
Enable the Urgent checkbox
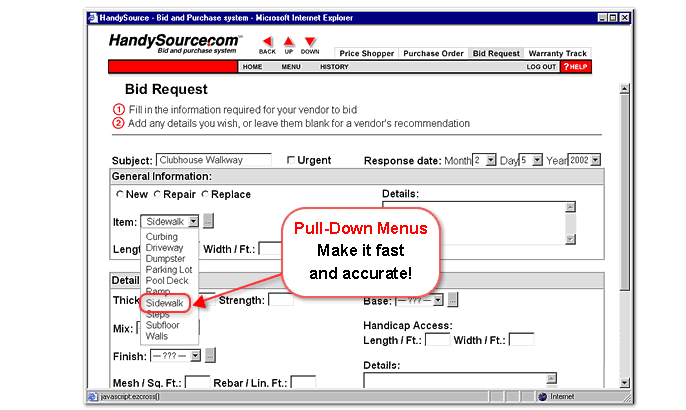pyautogui.click(x=291, y=160)
